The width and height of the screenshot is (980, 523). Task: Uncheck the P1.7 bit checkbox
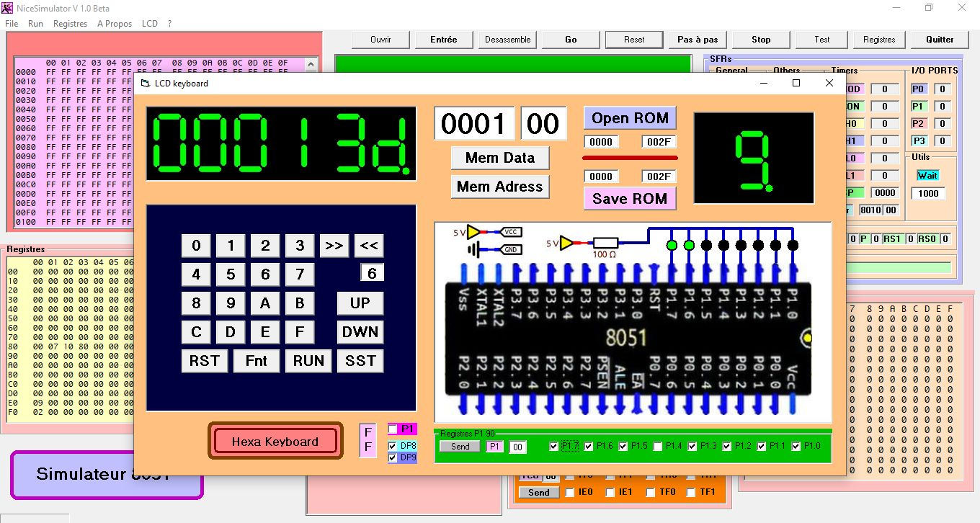tap(554, 446)
